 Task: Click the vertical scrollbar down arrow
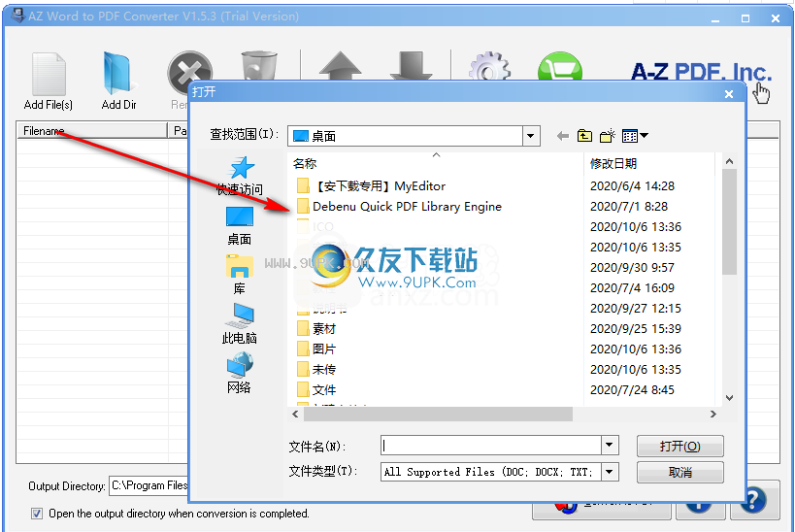click(729, 398)
